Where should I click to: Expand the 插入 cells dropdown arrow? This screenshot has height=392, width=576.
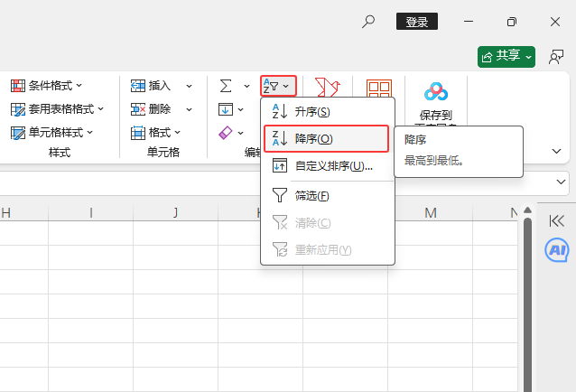coord(190,86)
